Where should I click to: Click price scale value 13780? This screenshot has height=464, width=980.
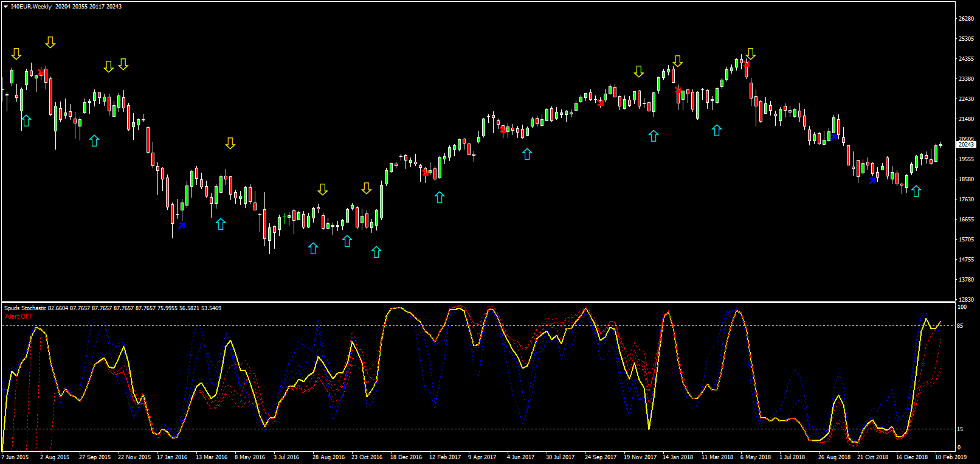[966, 280]
